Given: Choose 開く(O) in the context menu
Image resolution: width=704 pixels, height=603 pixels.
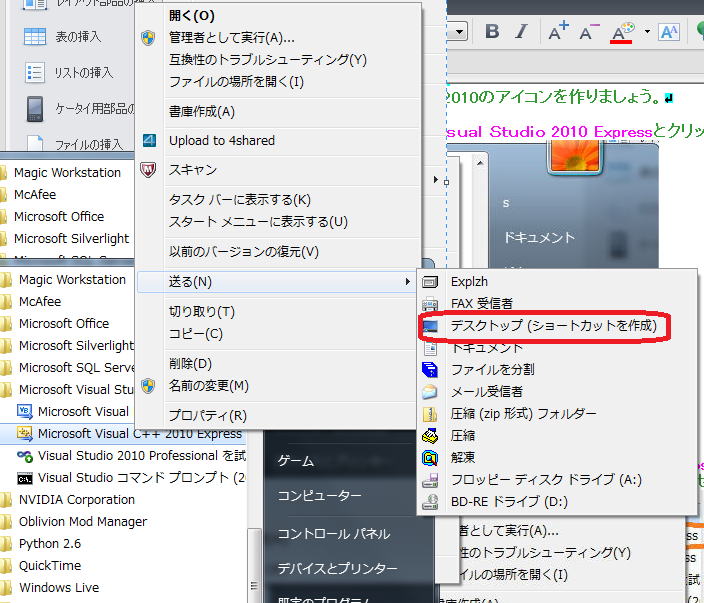Looking at the screenshot, I should tap(278, 16).
